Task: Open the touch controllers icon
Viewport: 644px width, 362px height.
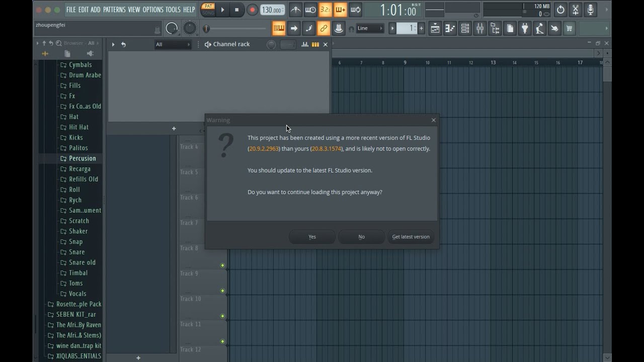Action: 554,29
